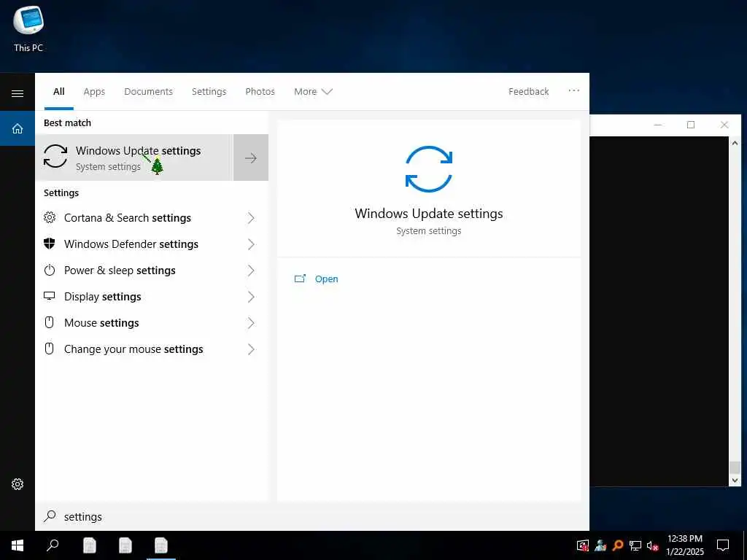Click the Cortana & Search gear icon

(x=50, y=217)
